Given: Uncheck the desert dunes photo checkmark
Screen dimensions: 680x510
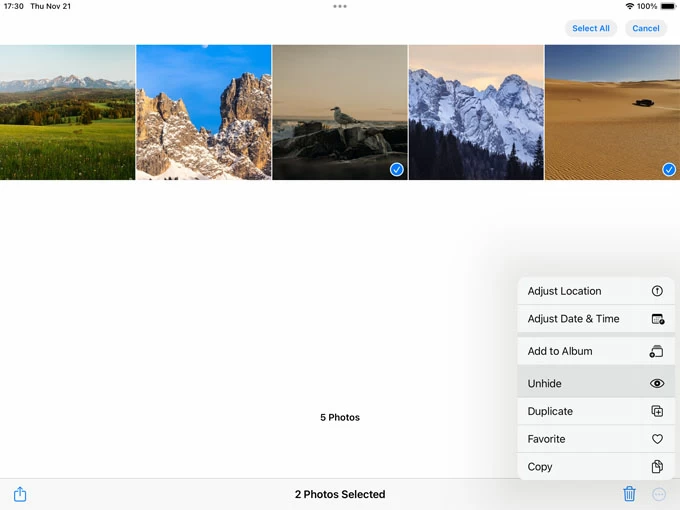Looking at the screenshot, I should tap(669, 170).
